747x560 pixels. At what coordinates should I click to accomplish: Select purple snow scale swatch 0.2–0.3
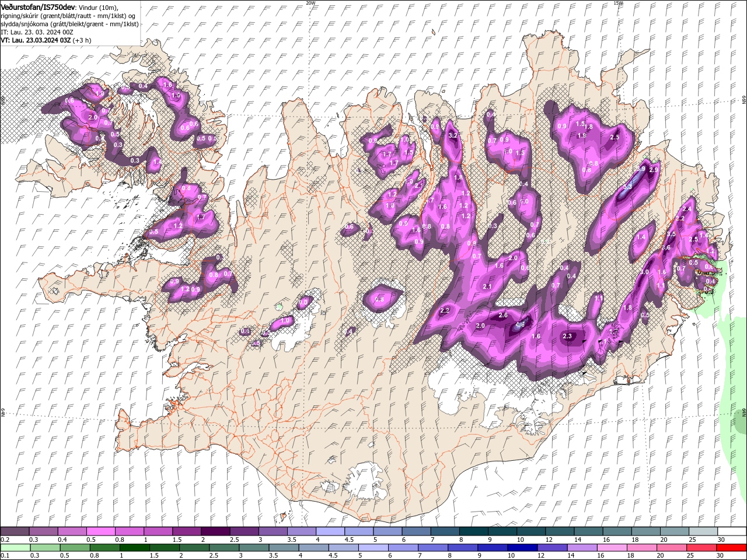[x=15, y=531]
